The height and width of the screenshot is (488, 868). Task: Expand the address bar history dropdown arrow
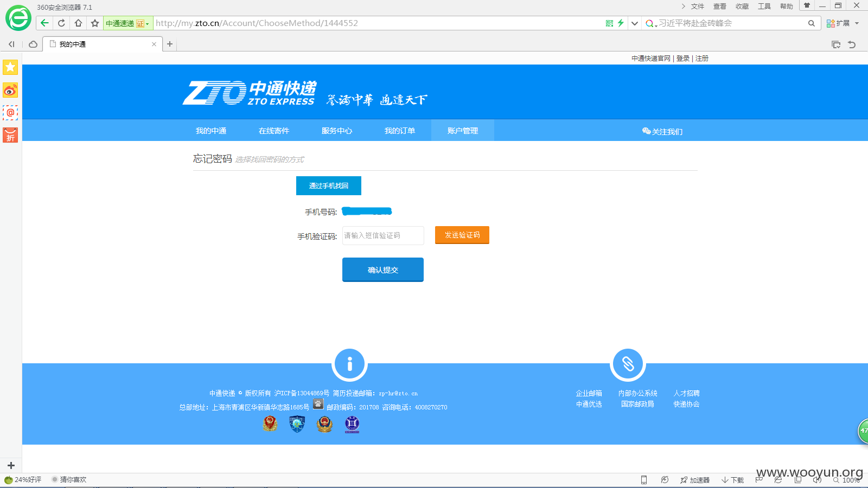[x=634, y=23]
